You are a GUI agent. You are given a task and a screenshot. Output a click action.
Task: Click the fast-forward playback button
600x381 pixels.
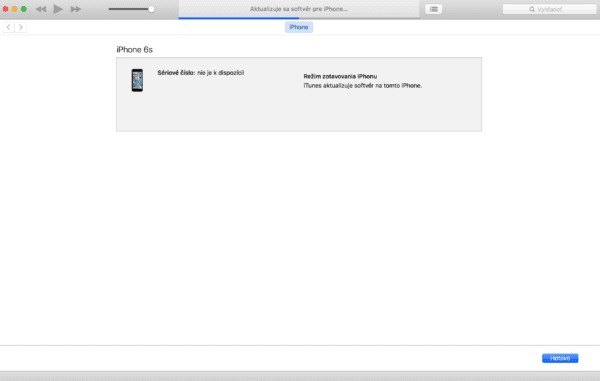pos(76,9)
